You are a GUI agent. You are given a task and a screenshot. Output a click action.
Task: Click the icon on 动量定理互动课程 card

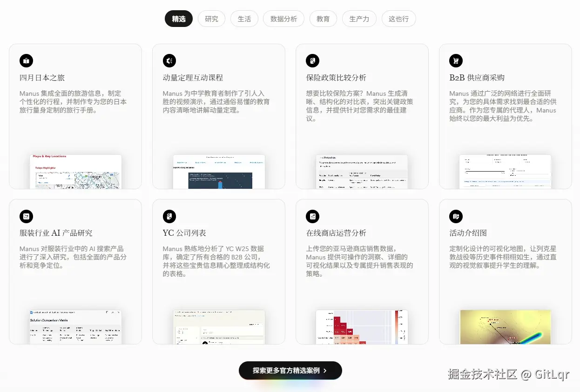(170, 61)
